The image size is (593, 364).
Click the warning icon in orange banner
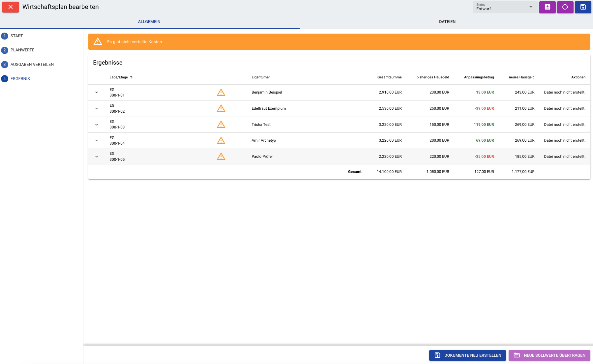98,42
